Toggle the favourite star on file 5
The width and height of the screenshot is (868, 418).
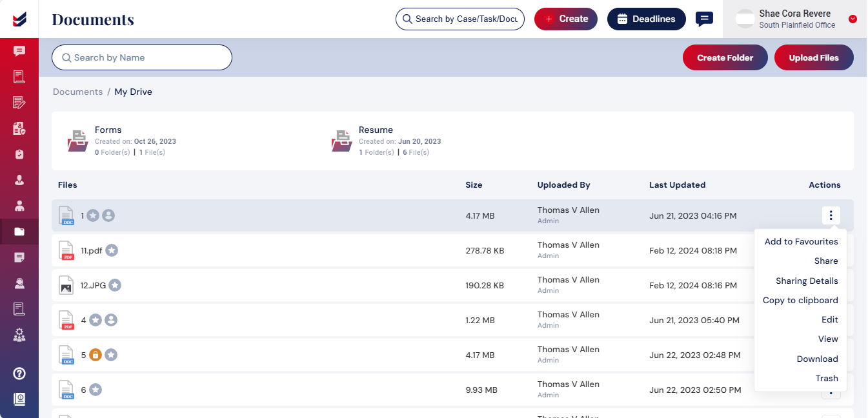click(x=111, y=355)
